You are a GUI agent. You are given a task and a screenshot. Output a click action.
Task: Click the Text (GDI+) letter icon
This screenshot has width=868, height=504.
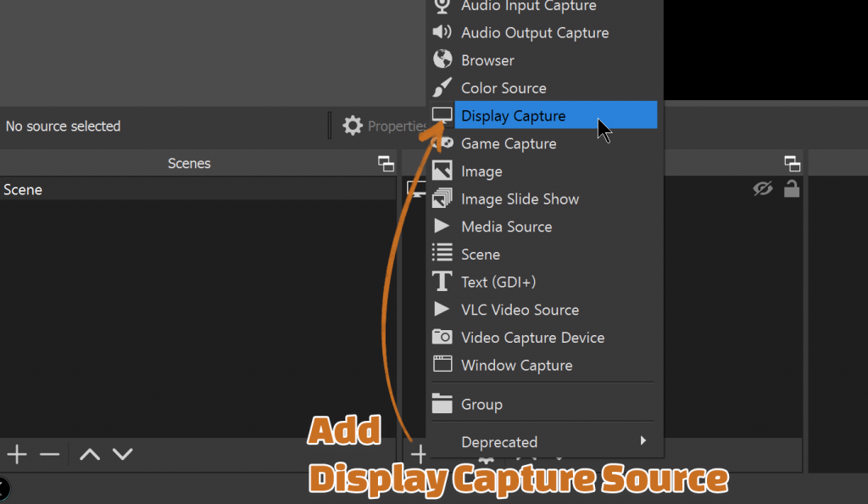click(x=442, y=282)
